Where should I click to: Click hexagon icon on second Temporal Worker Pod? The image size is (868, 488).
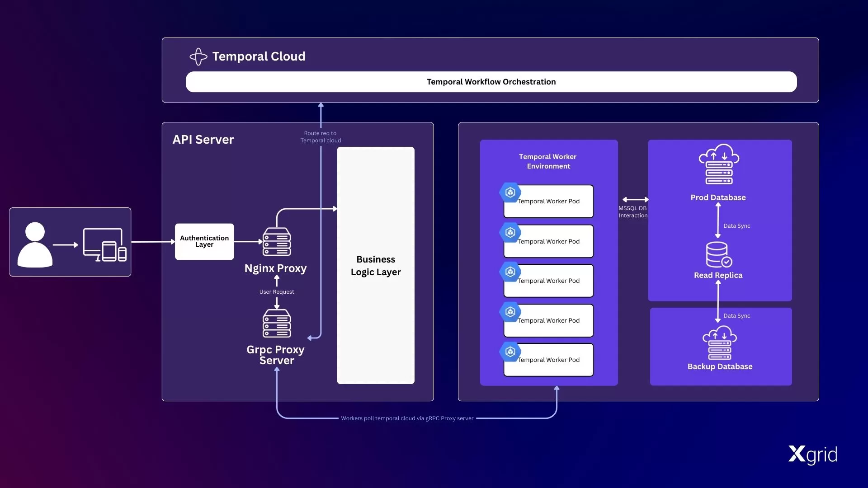[x=510, y=232]
